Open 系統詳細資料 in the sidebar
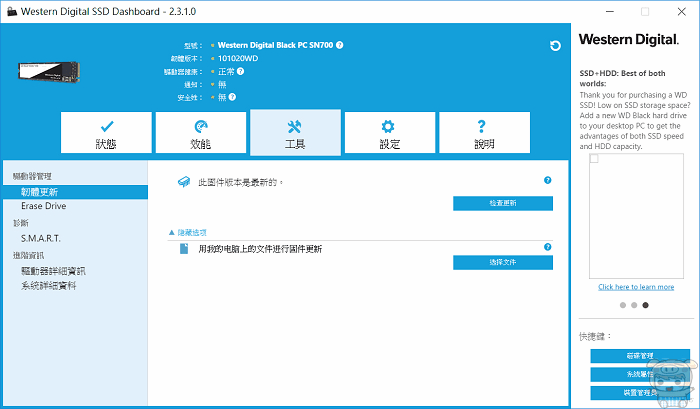Screen dimensions: 700x409 pos(49,286)
